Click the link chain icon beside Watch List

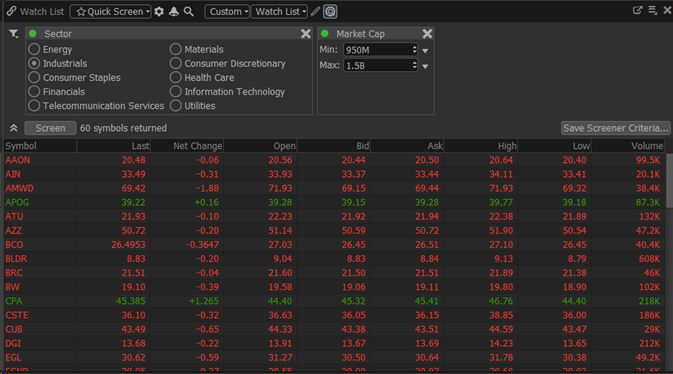[x=11, y=11]
